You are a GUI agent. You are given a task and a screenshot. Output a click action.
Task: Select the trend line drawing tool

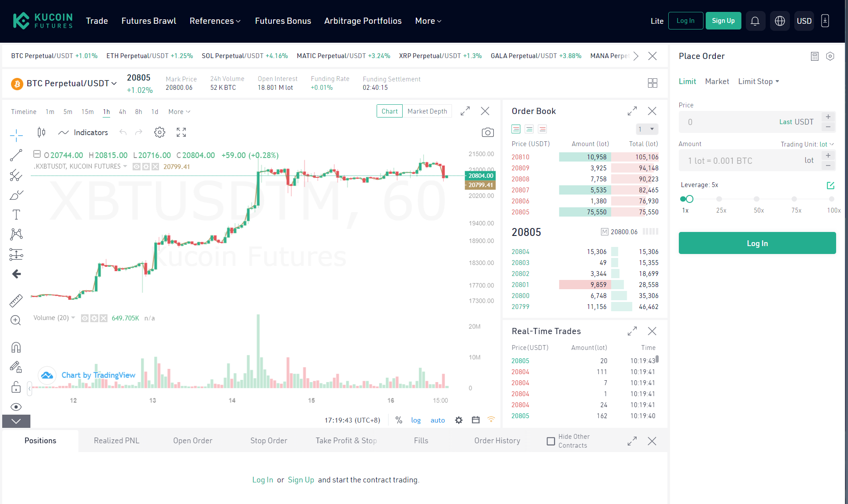tap(16, 155)
